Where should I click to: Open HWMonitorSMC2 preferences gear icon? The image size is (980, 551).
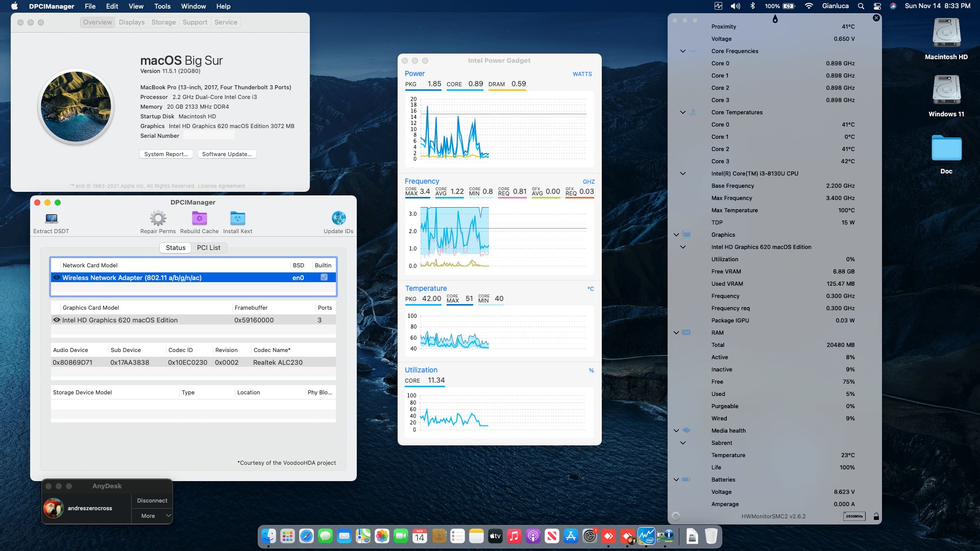tap(676, 516)
